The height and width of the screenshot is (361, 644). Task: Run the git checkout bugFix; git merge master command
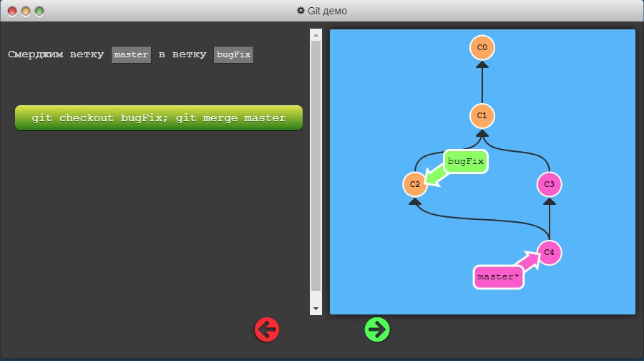[159, 118]
